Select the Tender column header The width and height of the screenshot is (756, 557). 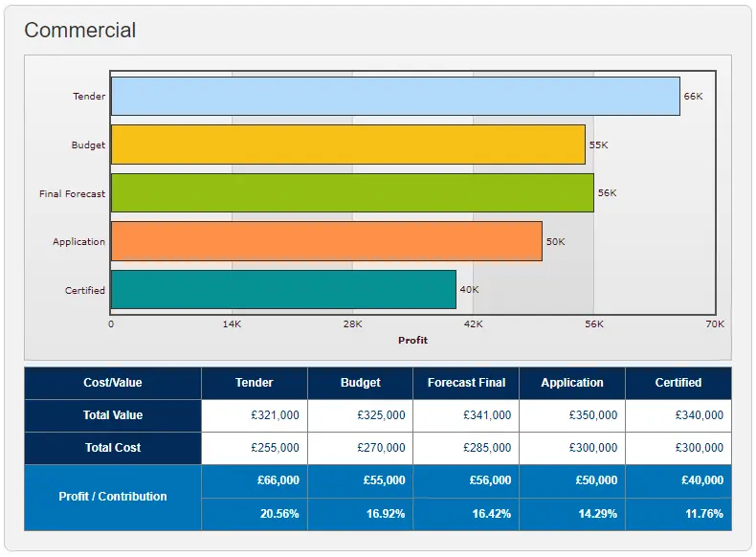(x=255, y=383)
